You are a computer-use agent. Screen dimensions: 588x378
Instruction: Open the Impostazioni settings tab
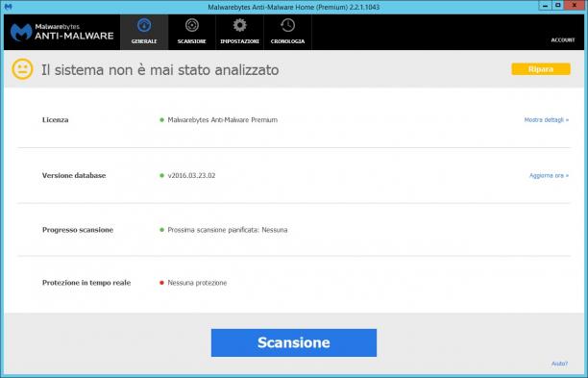[x=239, y=33]
